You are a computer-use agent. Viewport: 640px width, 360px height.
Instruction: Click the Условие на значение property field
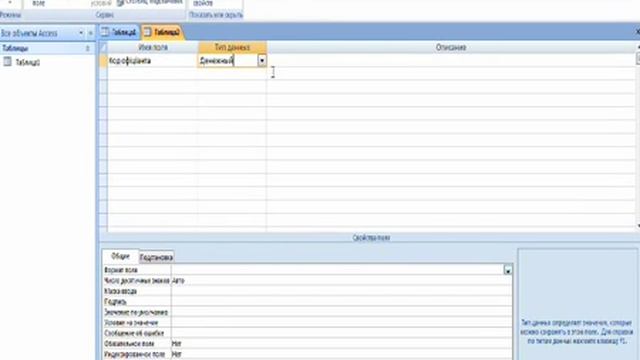click(342, 322)
